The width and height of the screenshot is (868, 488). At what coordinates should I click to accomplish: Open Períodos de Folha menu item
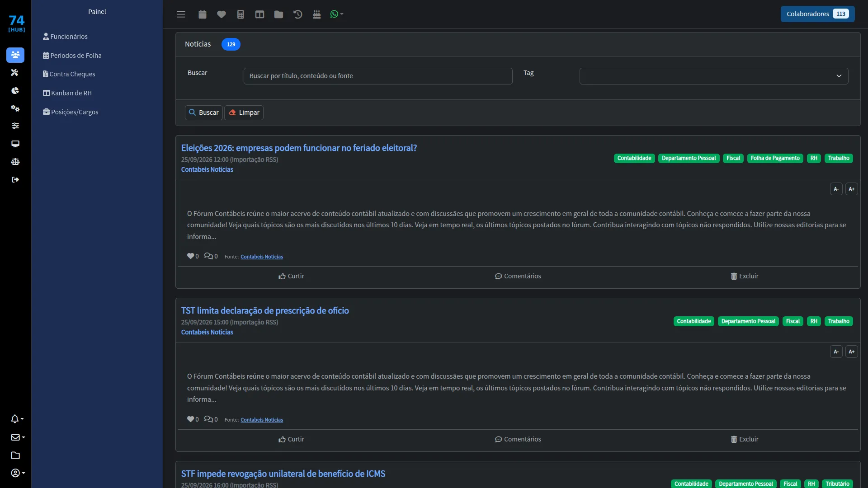[x=72, y=56]
